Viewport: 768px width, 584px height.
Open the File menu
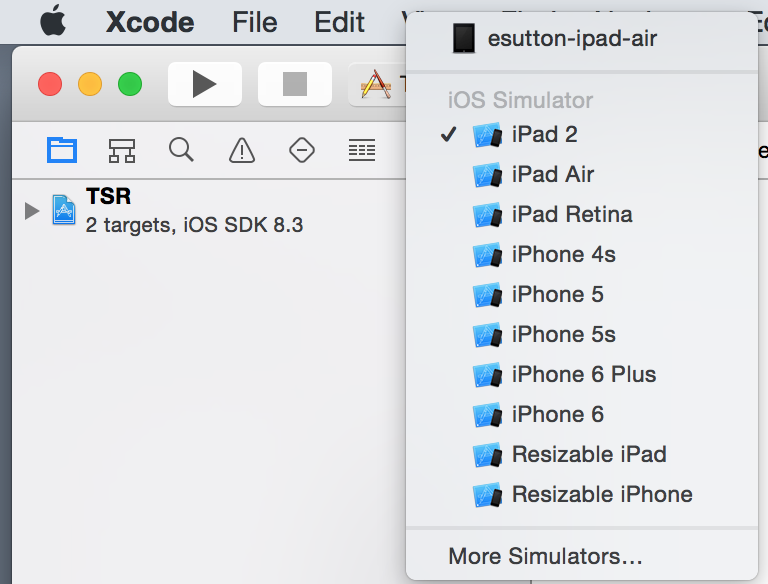click(x=255, y=22)
